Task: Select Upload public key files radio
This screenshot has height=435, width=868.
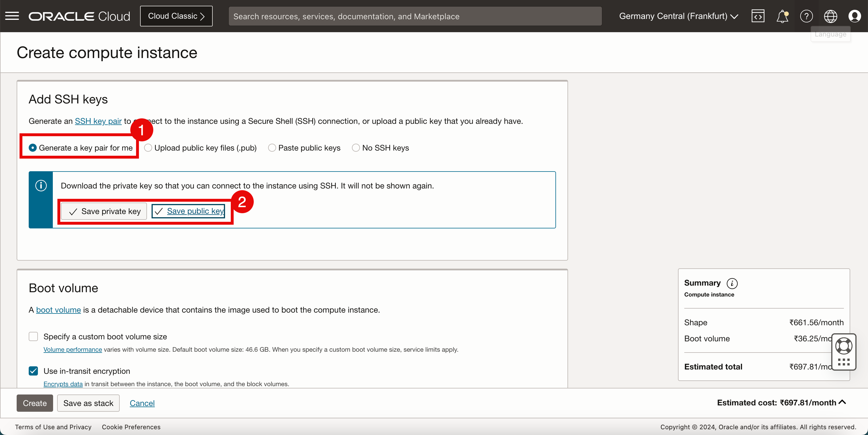Action: pos(148,148)
